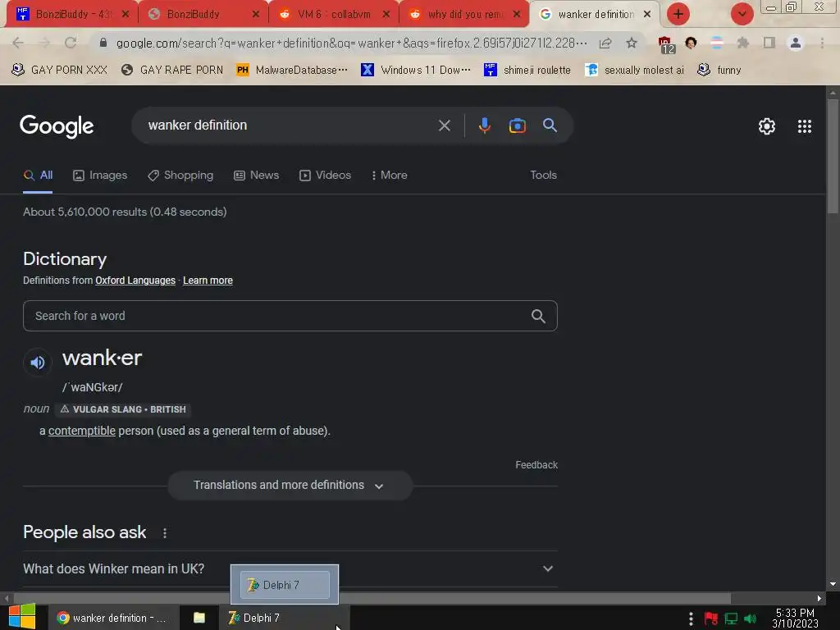Click magnifier in dictionary word search
Screen dimensions: 840x630
click(x=538, y=316)
